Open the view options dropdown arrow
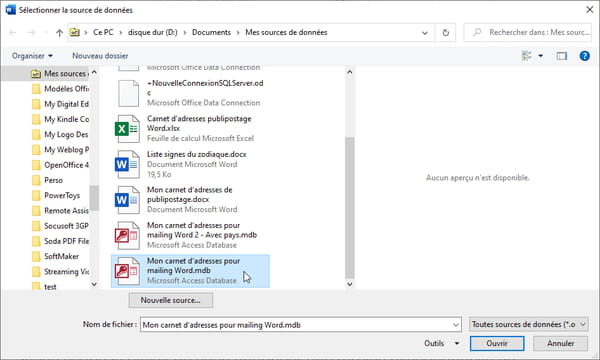Image resolution: width=600 pixels, height=360 pixels. pyautogui.click(x=541, y=56)
